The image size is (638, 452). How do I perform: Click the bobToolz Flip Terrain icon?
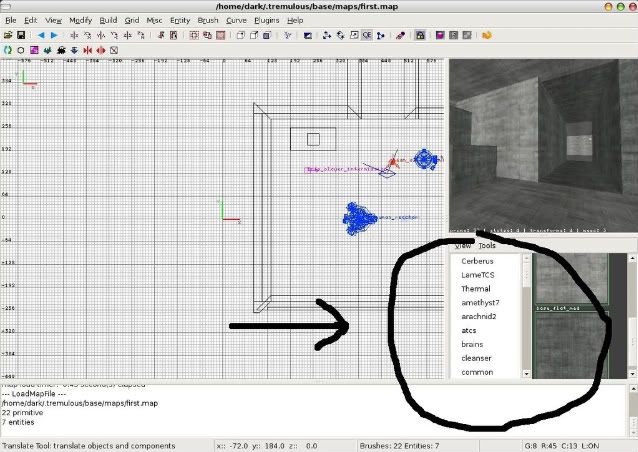pos(114,50)
